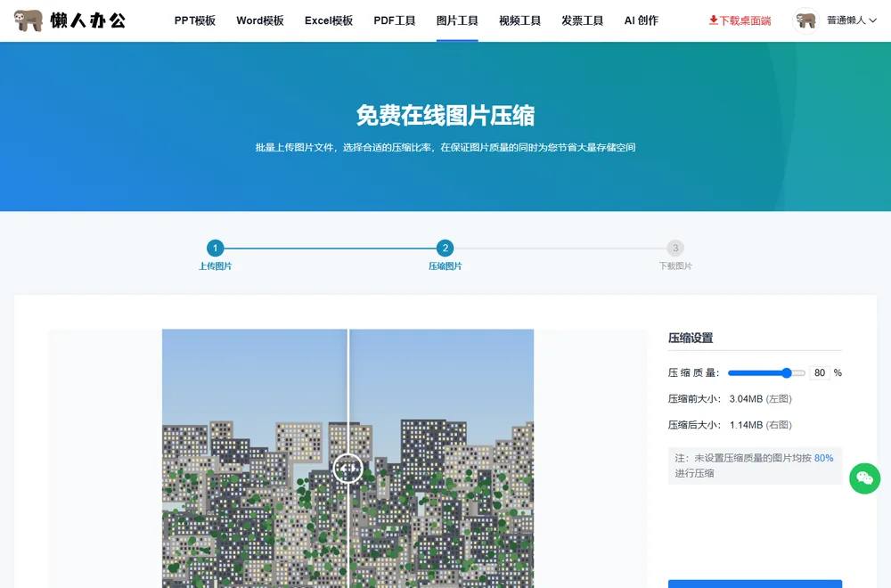Click 下载桌面端 download link
The height and width of the screenshot is (588, 891).
pos(740,20)
